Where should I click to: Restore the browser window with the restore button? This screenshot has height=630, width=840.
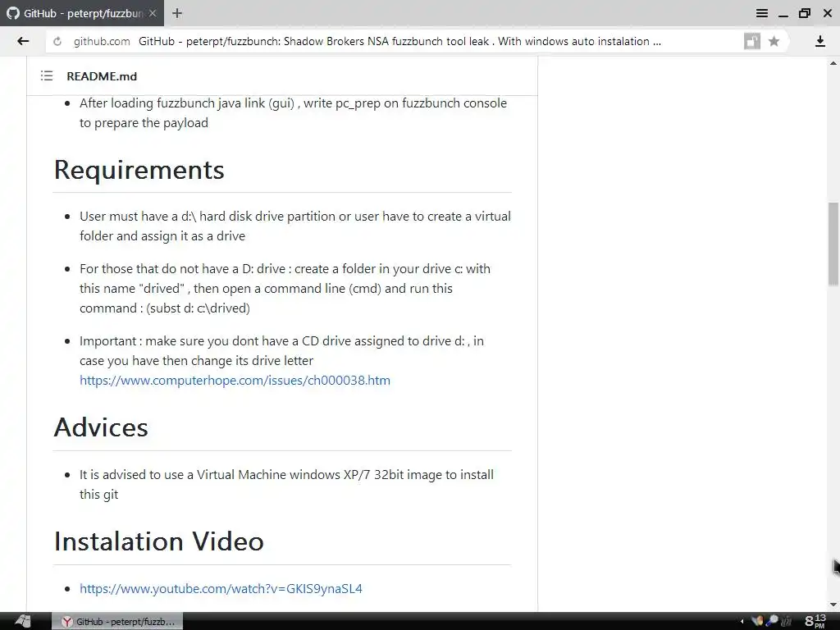pyautogui.click(x=805, y=13)
